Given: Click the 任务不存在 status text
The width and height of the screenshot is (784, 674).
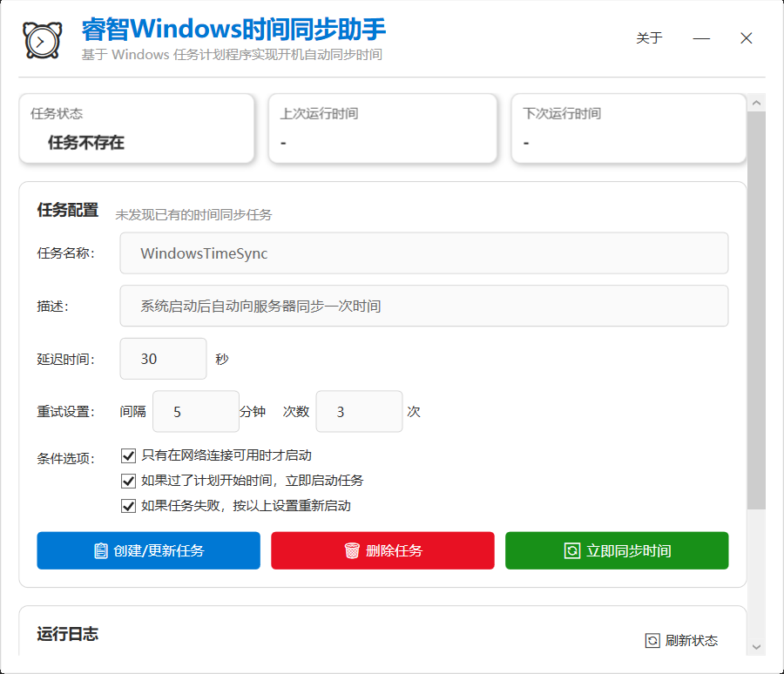Looking at the screenshot, I should tap(86, 143).
